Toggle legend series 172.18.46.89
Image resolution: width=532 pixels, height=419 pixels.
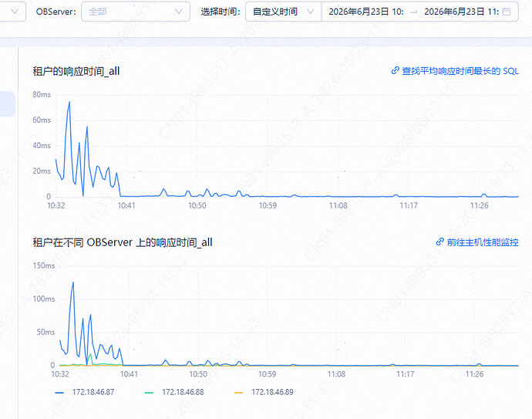(264, 392)
